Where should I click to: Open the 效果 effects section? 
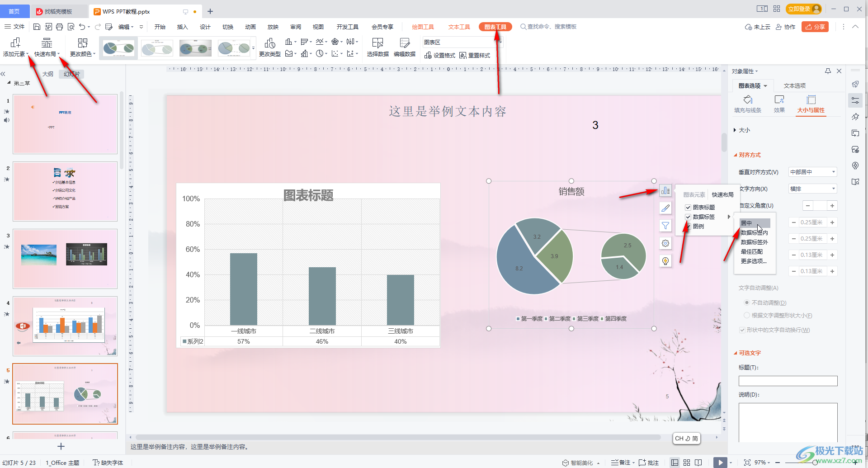pos(779,104)
